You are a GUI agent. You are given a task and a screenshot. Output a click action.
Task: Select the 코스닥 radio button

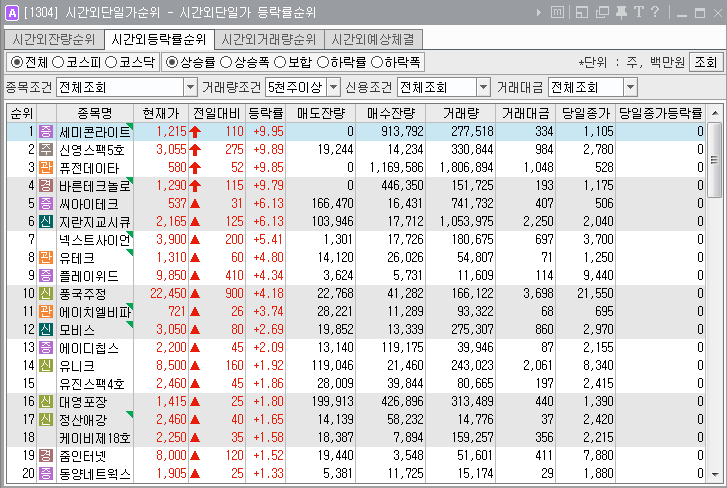pos(111,62)
